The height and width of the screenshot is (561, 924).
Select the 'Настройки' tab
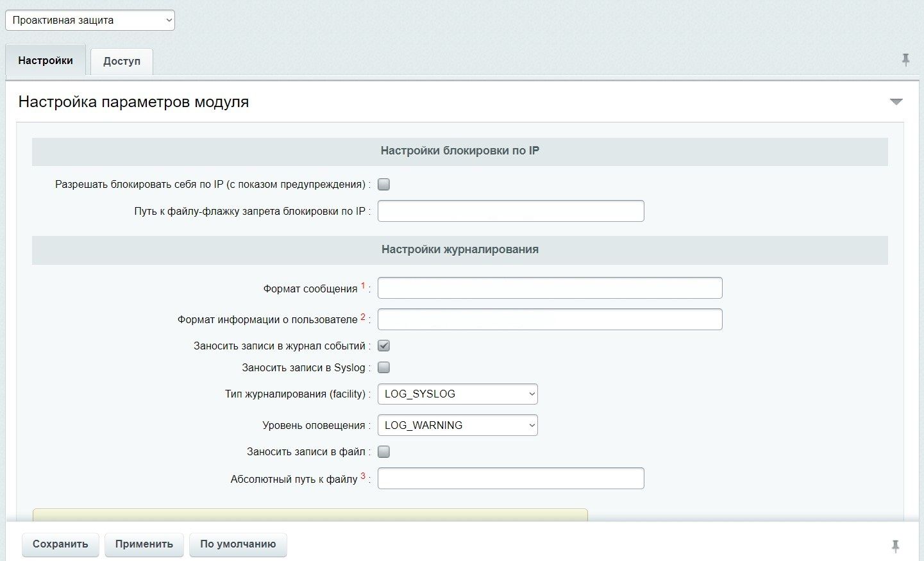click(x=46, y=61)
